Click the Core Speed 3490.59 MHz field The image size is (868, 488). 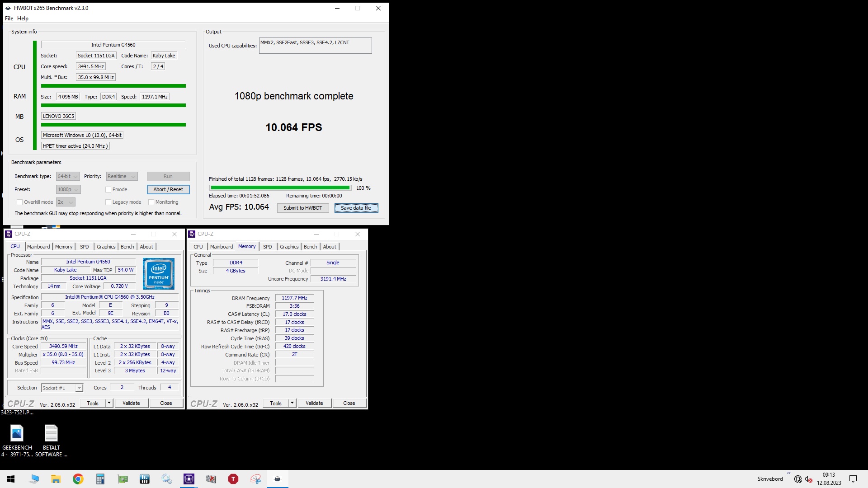[63, 347]
